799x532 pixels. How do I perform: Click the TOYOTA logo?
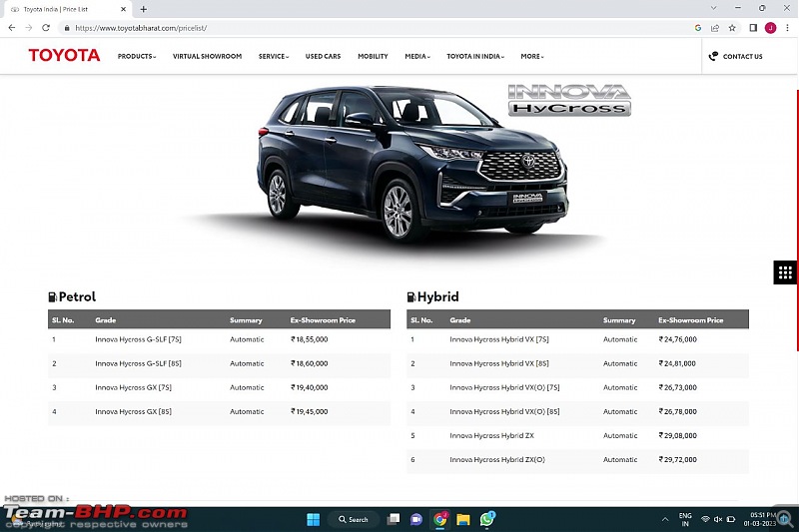tap(64, 55)
